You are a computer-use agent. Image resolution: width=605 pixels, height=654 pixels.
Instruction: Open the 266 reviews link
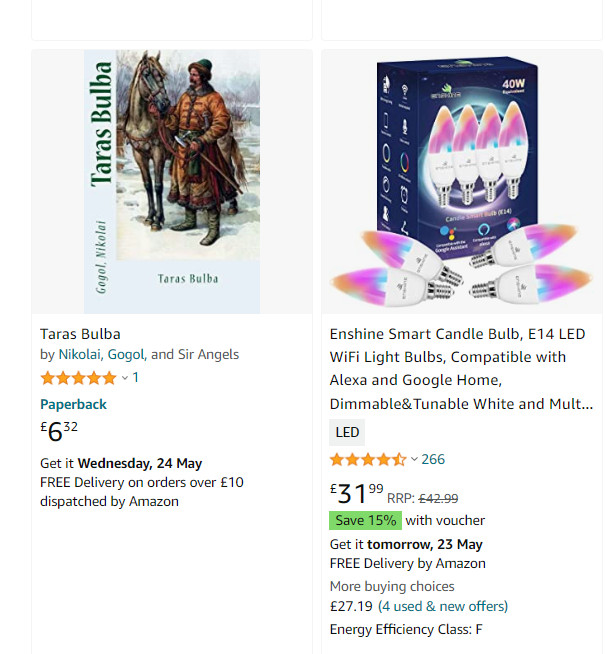point(433,460)
